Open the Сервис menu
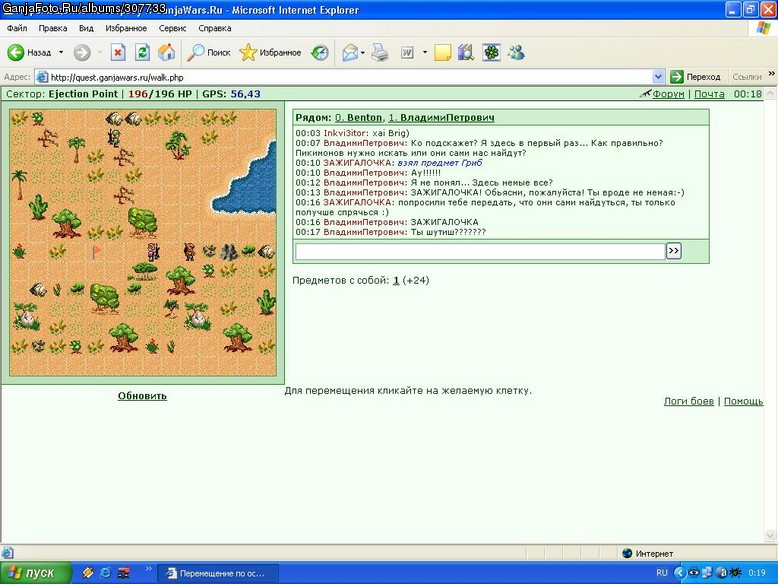The image size is (778, 584). [172, 28]
